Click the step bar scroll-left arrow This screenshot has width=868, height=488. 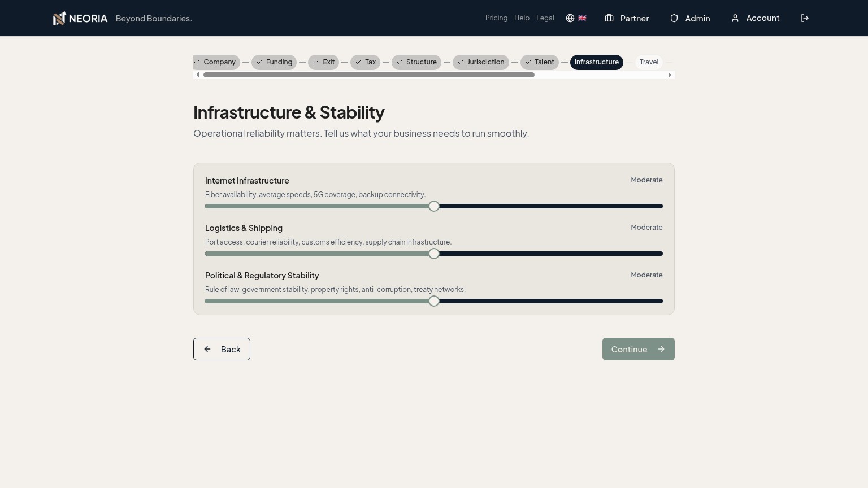(197, 75)
